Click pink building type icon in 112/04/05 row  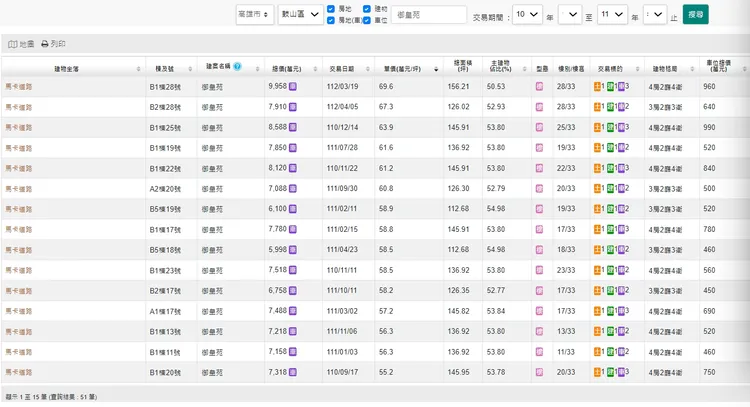539,107
